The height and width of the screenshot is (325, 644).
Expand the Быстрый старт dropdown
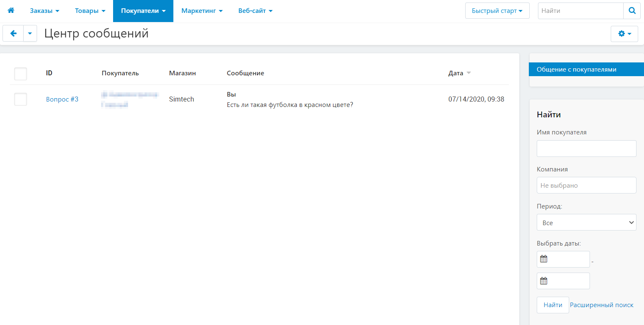click(497, 11)
